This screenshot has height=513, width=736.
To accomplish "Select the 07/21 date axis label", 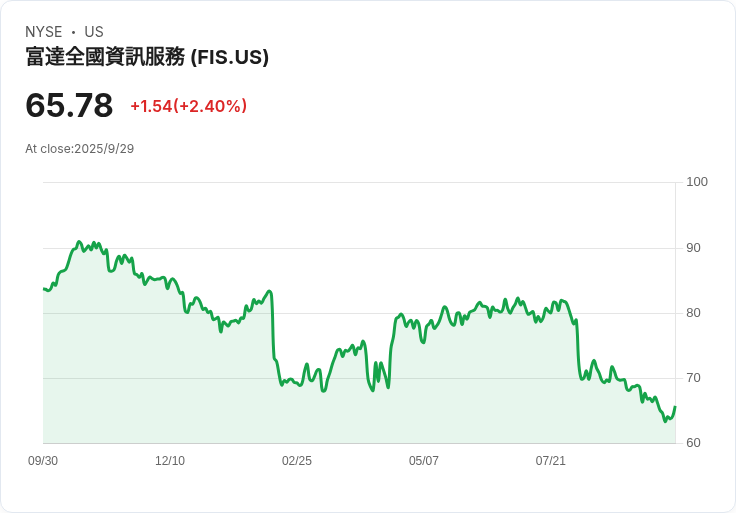I will (x=551, y=461).
